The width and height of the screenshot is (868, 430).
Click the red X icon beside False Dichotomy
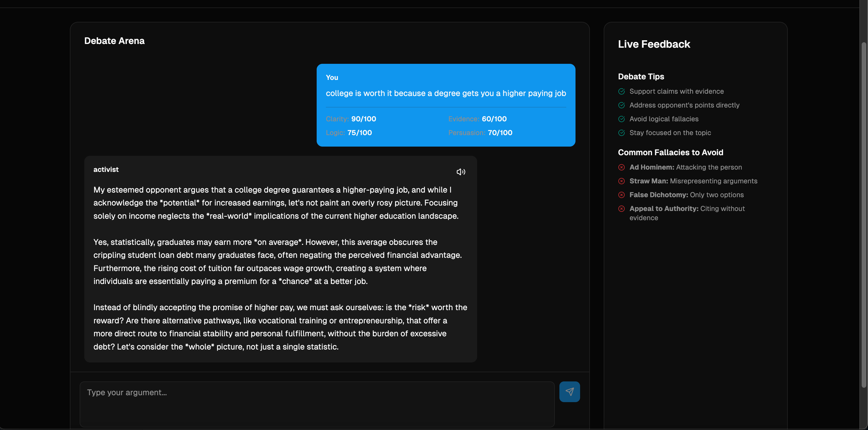(x=621, y=195)
